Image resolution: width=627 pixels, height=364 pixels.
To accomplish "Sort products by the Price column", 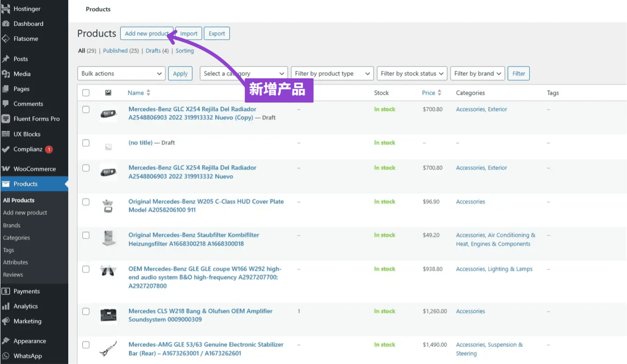I will [429, 93].
